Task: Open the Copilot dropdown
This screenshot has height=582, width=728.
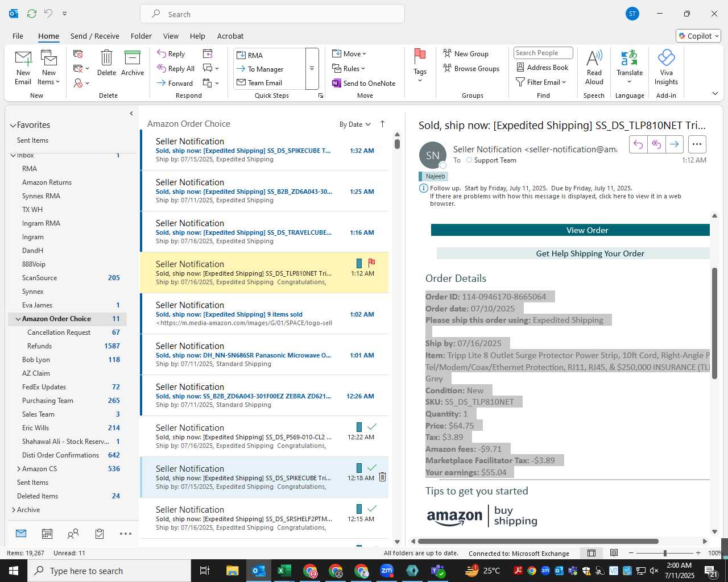Action: point(699,36)
